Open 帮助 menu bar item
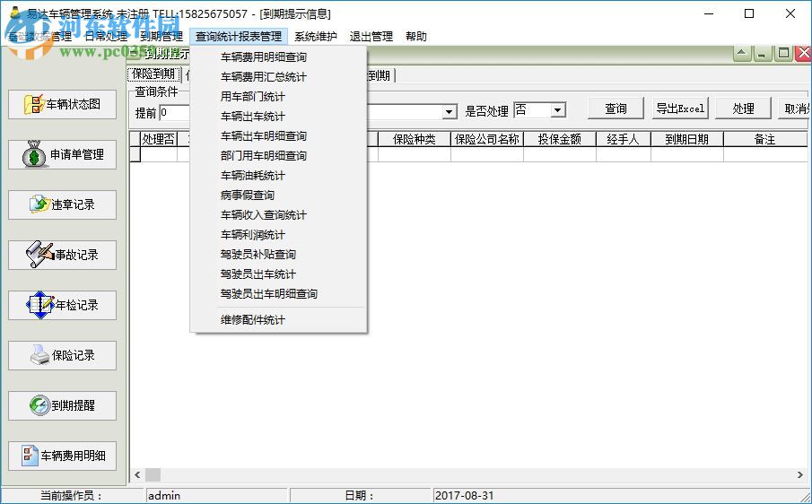The image size is (812, 504). (415, 36)
